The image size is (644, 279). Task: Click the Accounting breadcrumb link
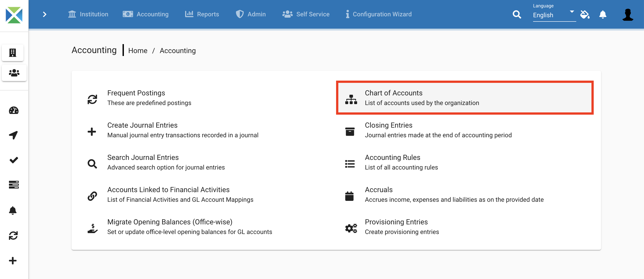click(x=178, y=51)
